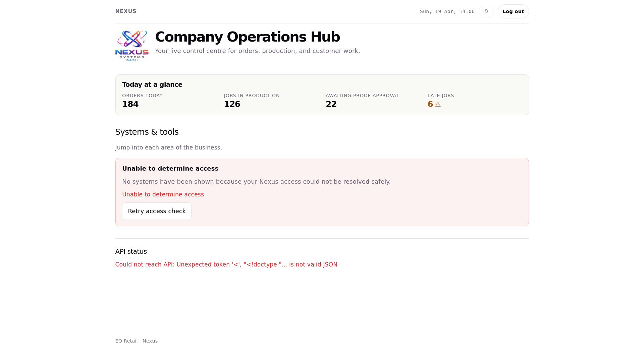This screenshot has width=644, height=362.
Task: Click the NEXUS brand text in header
Action: (x=126, y=11)
